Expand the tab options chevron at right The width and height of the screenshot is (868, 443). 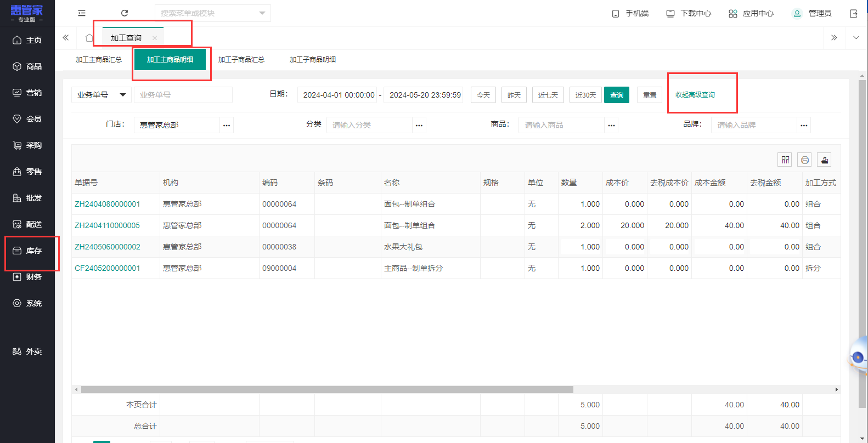pyautogui.click(x=856, y=38)
